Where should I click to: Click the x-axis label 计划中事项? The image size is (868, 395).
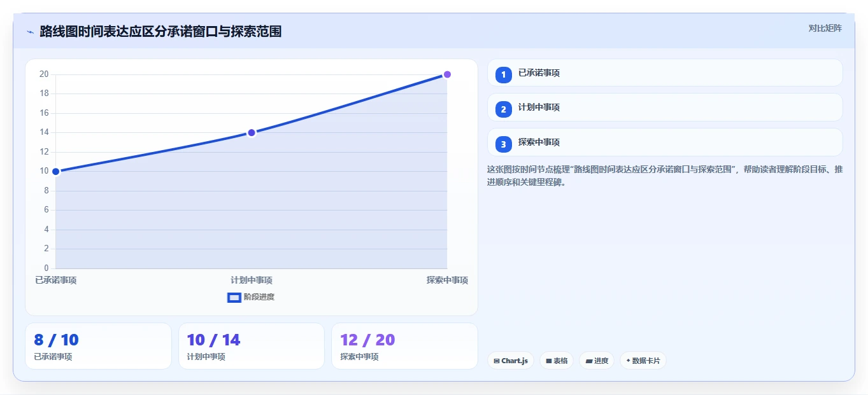252,280
